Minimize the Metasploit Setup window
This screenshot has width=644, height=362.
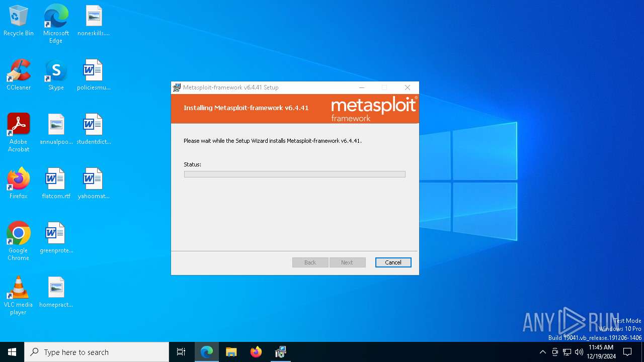coord(362,87)
